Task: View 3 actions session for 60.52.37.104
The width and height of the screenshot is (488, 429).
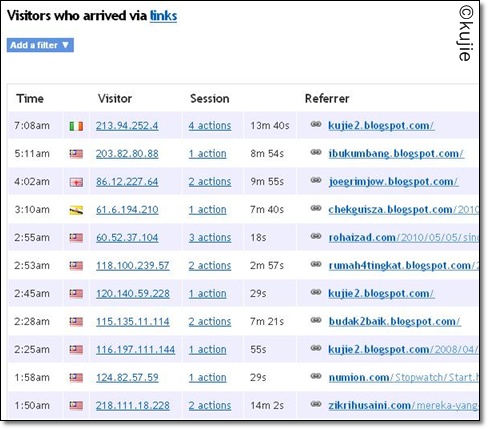Action: coord(210,238)
